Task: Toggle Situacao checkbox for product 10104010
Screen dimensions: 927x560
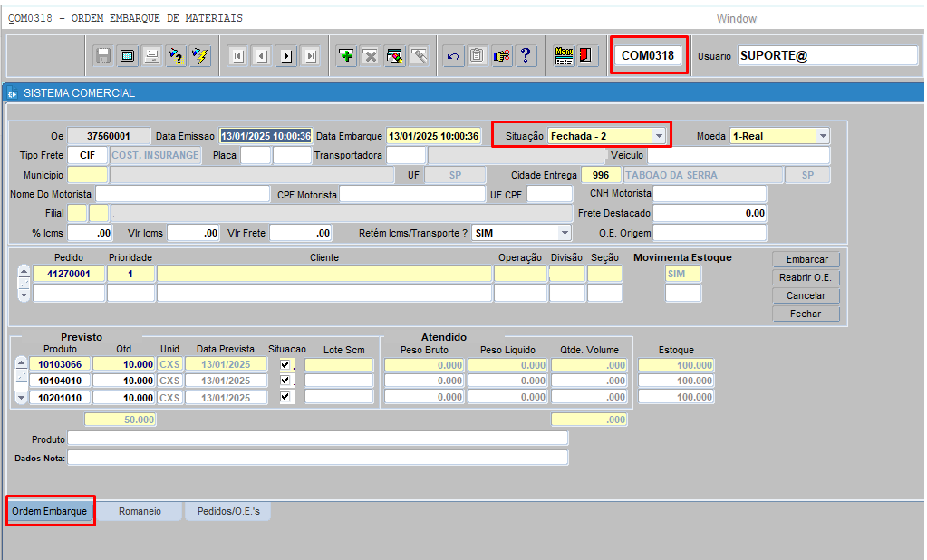Action: point(285,381)
